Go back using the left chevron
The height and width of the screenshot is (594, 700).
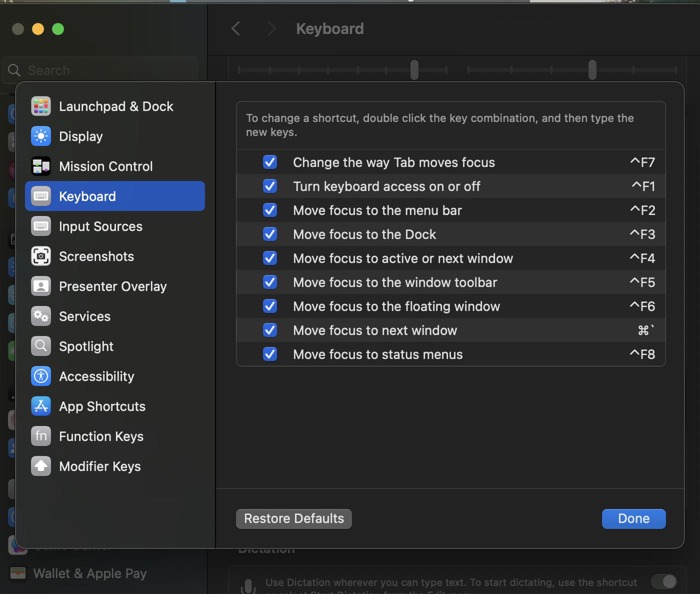click(x=236, y=29)
